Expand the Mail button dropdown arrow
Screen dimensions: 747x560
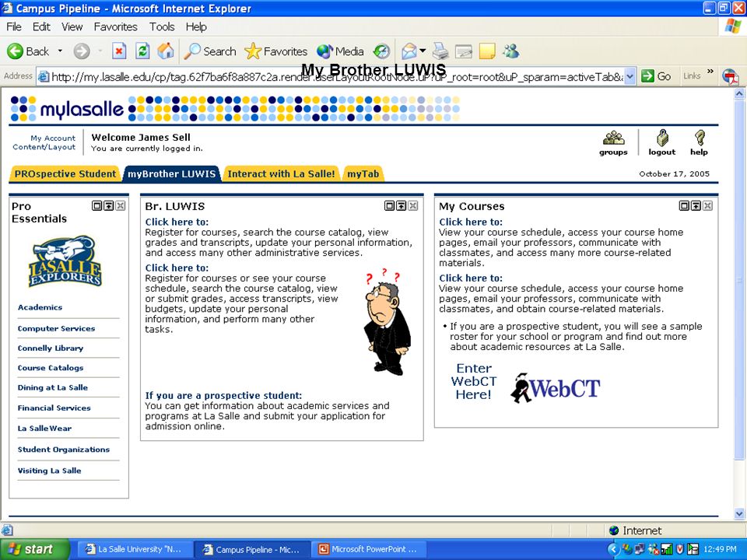[423, 51]
